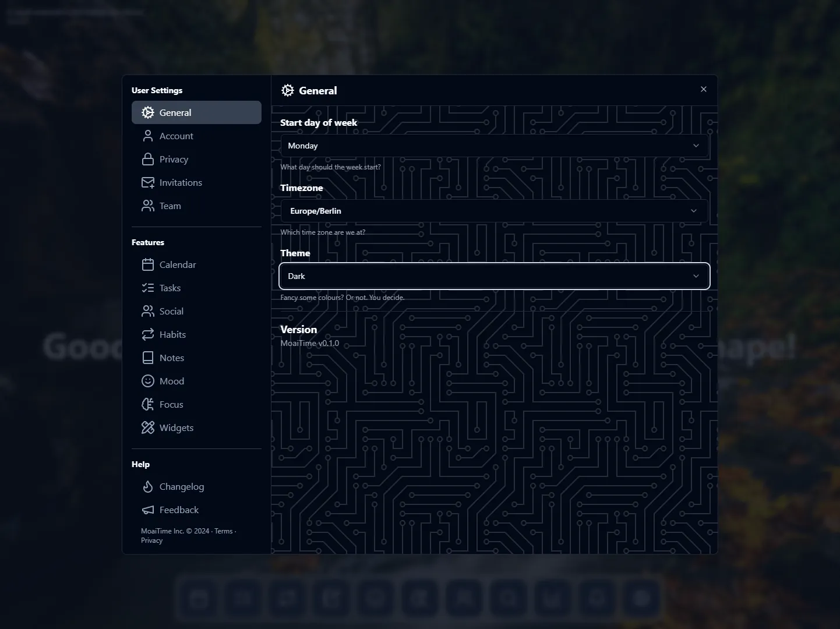The height and width of the screenshot is (629, 840).
Task: Click the Account person icon
Action: (147, 136)
